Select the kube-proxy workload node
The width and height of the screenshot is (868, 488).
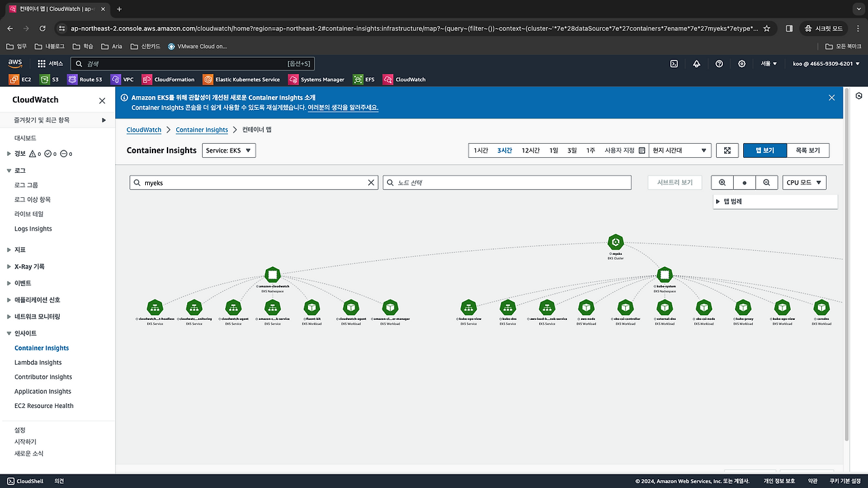pos(743,307)
